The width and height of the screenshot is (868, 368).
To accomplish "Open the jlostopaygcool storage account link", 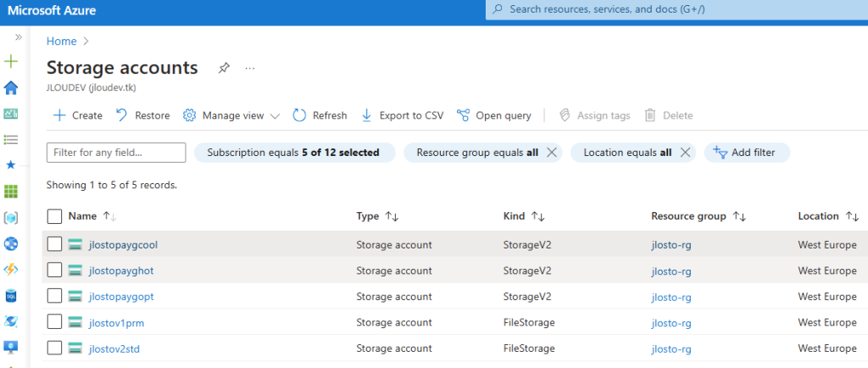I will [123, 244].
